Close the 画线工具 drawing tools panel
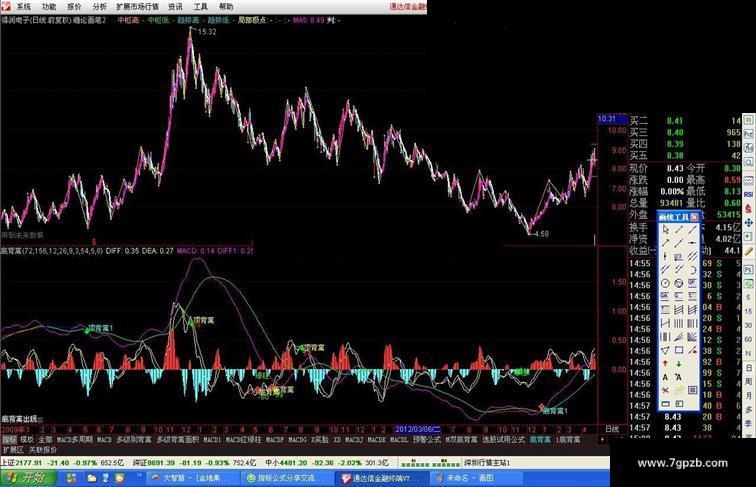 [695, 216]
